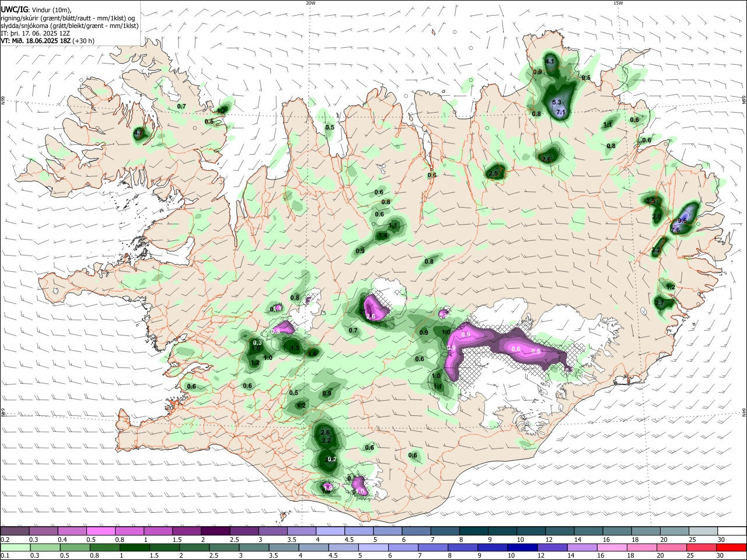
Task: Click the 20W longitude label
Action: tap(310, 3)
